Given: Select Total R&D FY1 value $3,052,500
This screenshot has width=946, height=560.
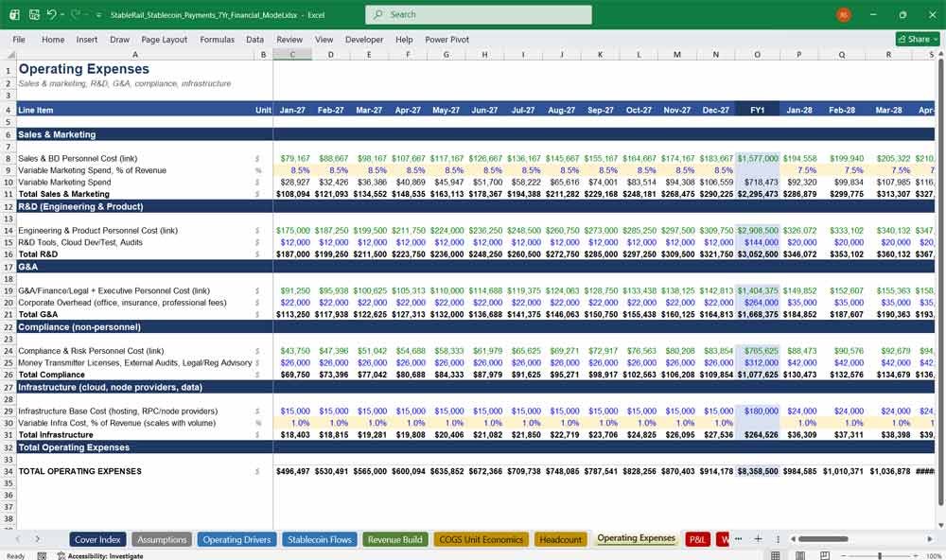Looking at the screenshot, I should 758,254.
